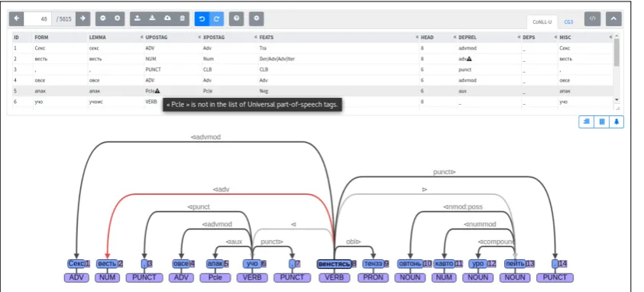Open the help question-mark button
This screenshot has width=644, height=292.
click(x=237, y=18)
